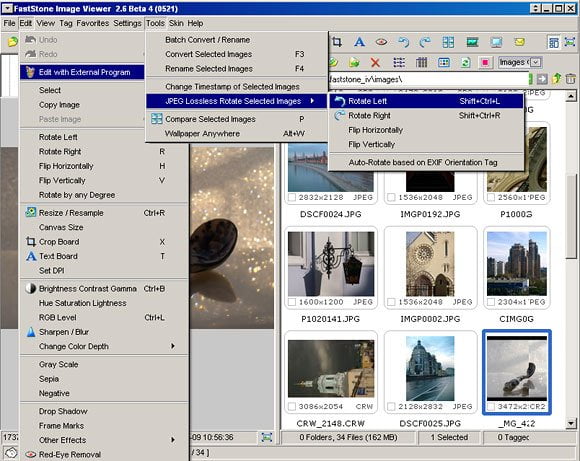Choose Gray Scale in Edit menu
Screen dimensions: 580x461
[x=104, y=364]
